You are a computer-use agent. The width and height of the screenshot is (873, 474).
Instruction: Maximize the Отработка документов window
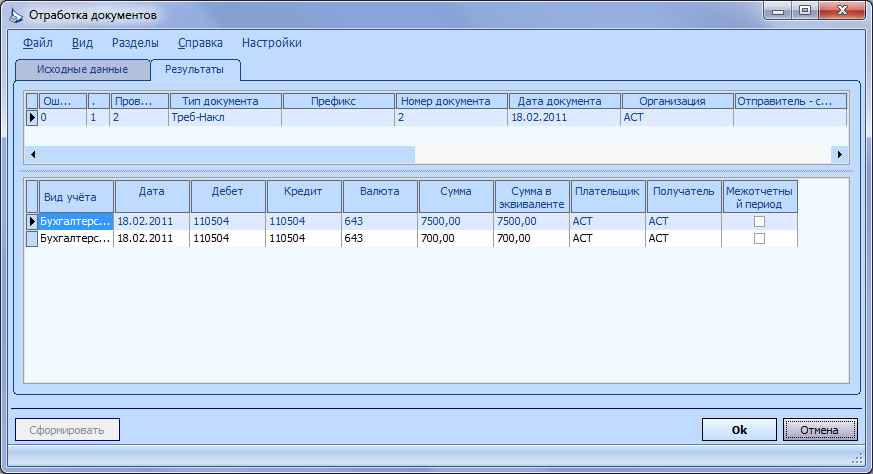tap(805, 11)
